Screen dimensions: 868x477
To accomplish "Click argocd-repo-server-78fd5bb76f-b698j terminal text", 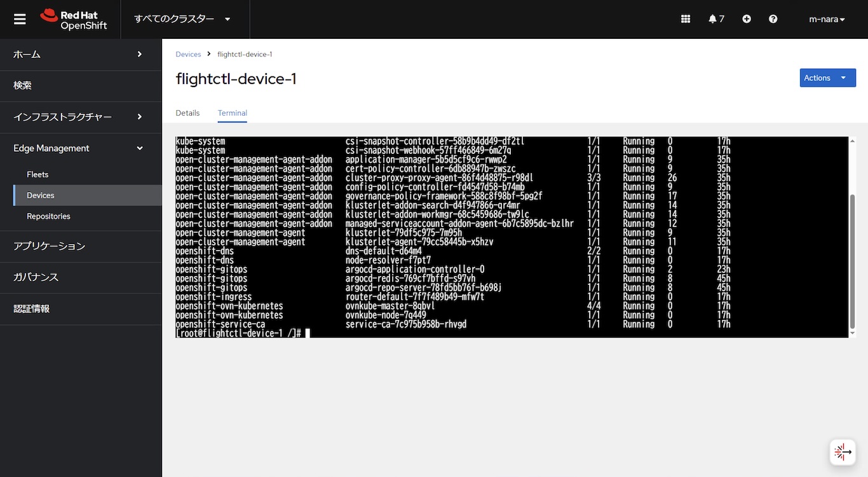I will tap(424, 287).
